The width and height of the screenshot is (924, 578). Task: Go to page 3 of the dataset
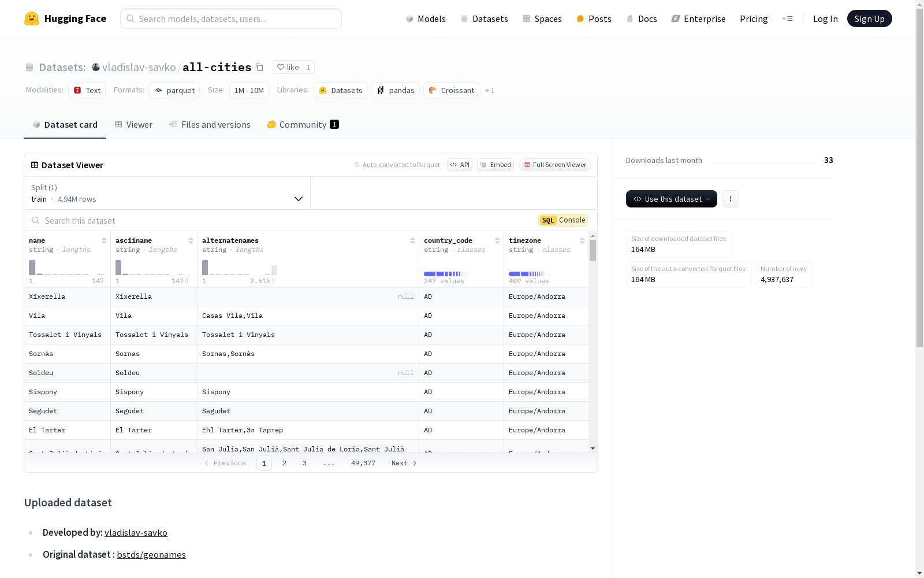(x=304, y=463)
